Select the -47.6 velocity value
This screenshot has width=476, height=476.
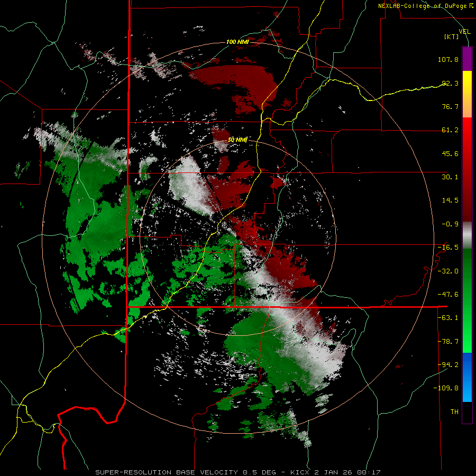448,295
